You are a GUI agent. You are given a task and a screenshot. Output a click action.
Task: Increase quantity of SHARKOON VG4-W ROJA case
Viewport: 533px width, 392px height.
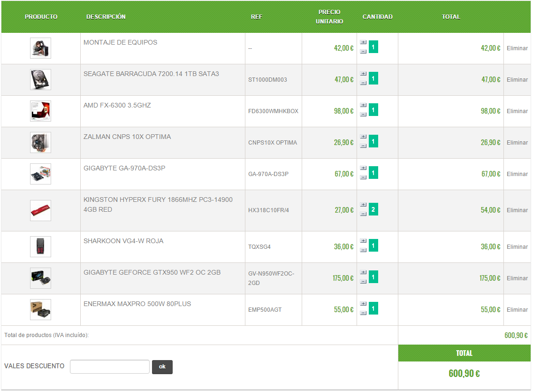tap(363, 241)
